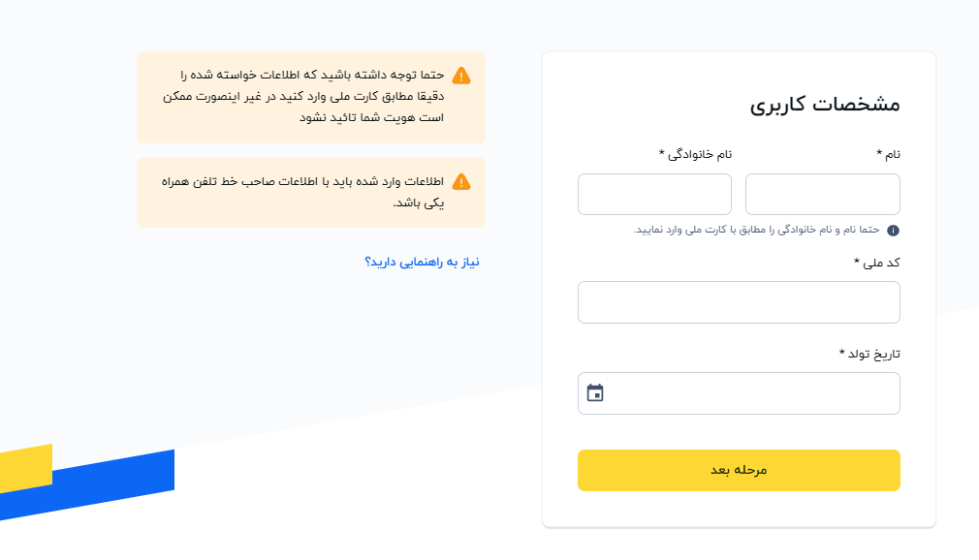Click the info icon beside name hint

(893, 231)
